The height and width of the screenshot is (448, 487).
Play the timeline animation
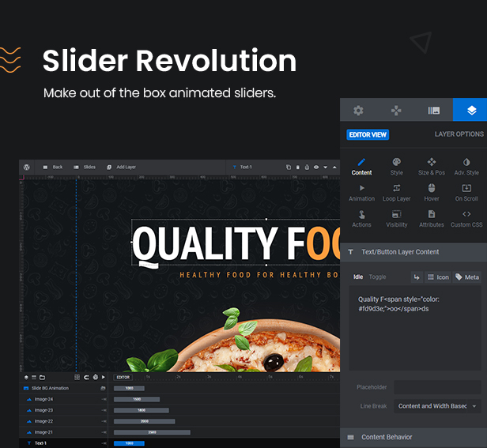104,377
